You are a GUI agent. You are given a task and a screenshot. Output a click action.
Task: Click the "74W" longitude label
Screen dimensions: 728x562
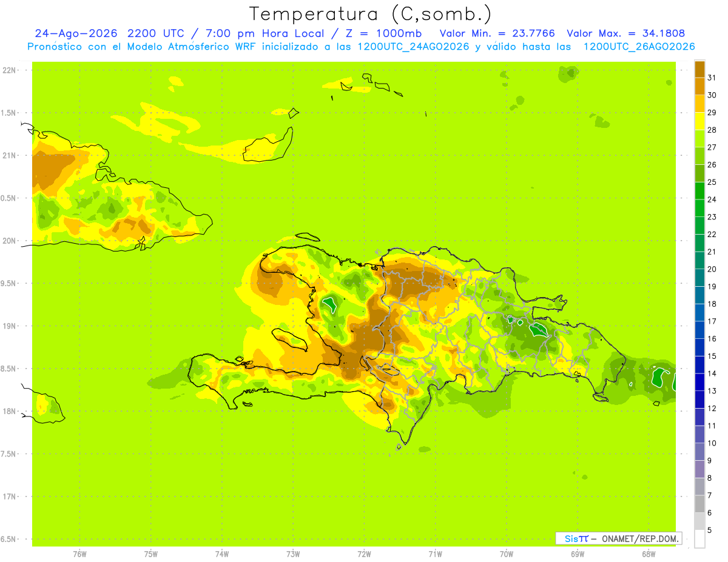(x=222, y=554)
